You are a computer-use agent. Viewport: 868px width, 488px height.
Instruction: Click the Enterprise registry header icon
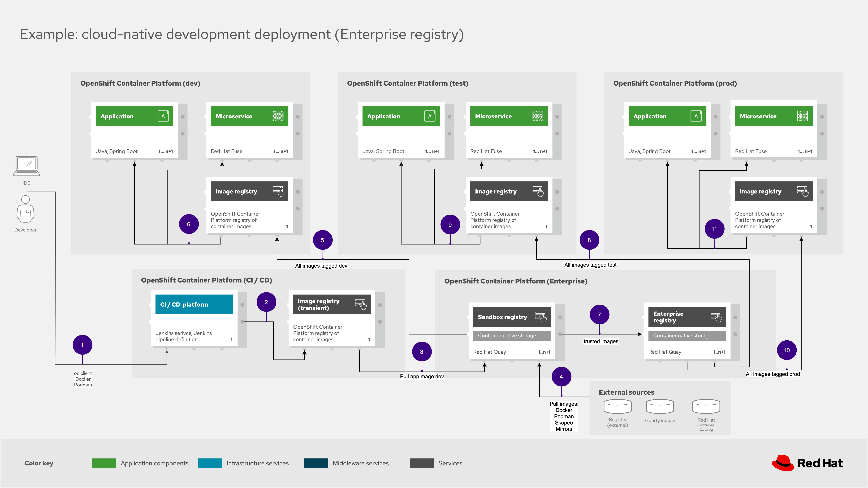(716, 317)
